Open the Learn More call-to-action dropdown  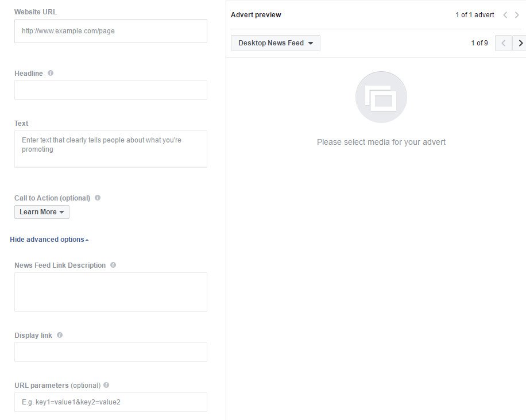coord(42,212)
